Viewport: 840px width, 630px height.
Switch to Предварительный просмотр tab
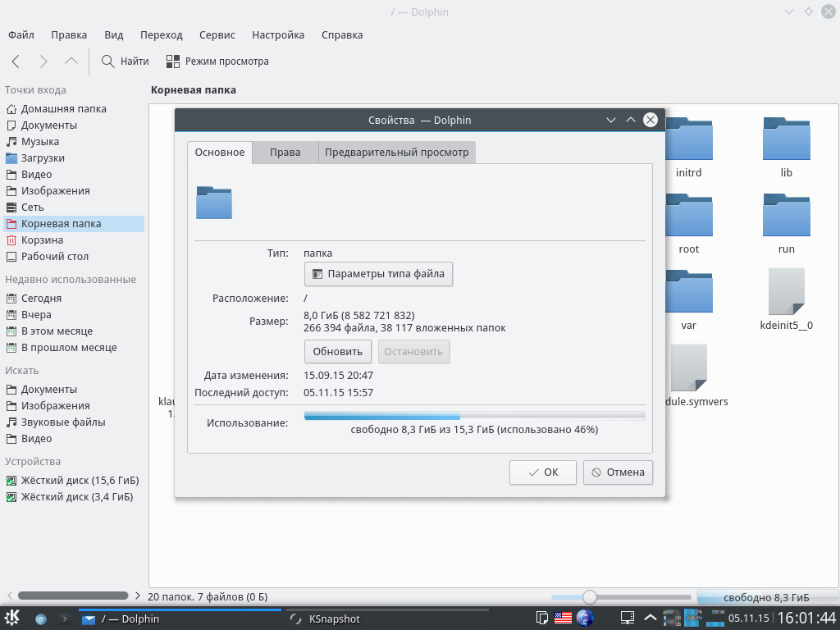pos(396,153)
